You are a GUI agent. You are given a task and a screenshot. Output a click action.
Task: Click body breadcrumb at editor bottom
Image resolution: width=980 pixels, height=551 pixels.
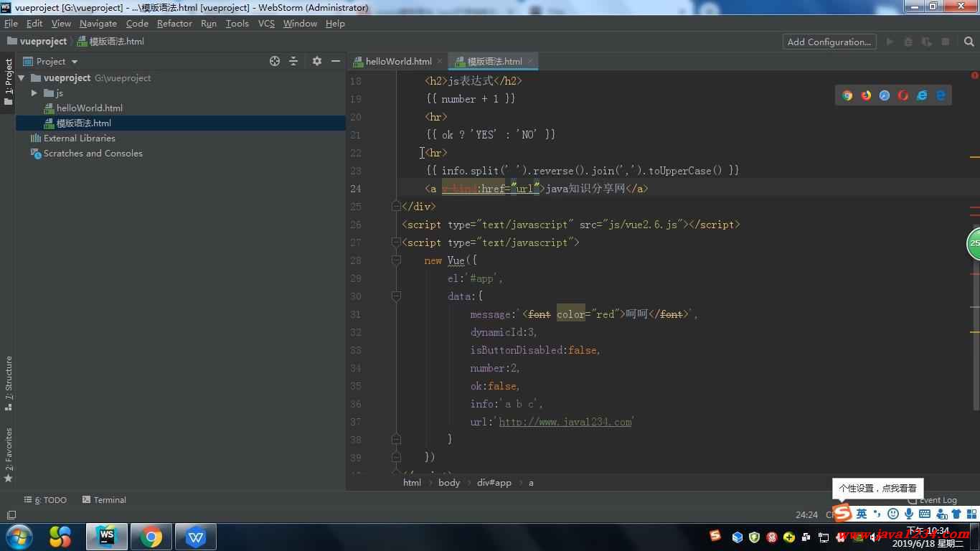tap(449, 483)
